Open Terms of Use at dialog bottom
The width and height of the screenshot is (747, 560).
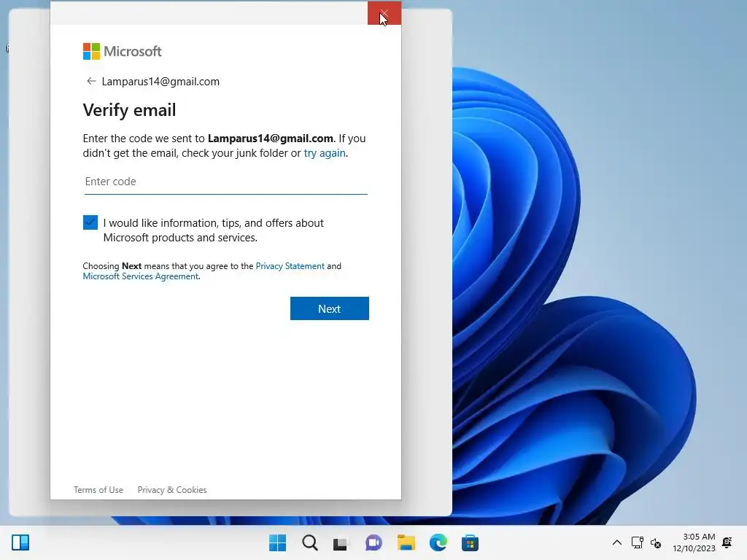[x=98, y=489]
